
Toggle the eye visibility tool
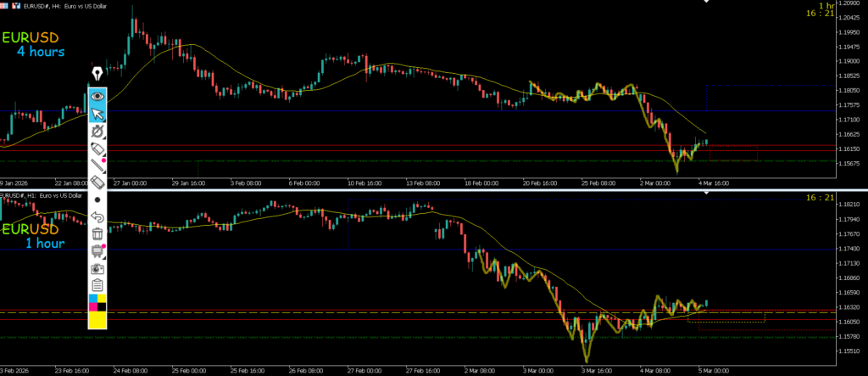point(97,96)
